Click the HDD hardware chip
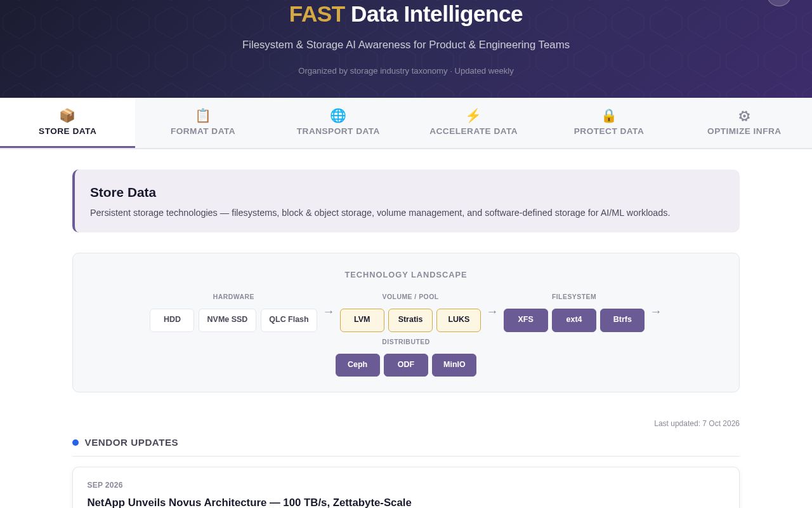Screen dimensions: 812x508 coord(172,320)
